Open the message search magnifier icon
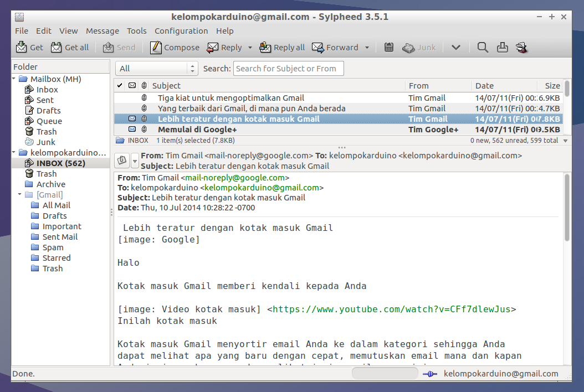The height and width of the screenshot is (392, 584). pos(482,48)
